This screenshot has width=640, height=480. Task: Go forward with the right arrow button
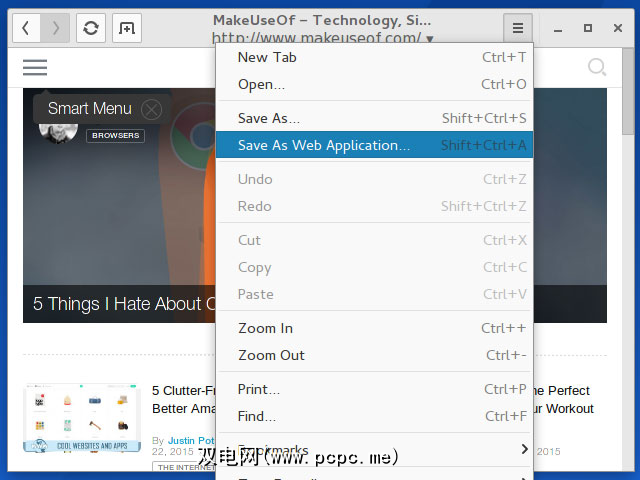click(x=55, y=28)
